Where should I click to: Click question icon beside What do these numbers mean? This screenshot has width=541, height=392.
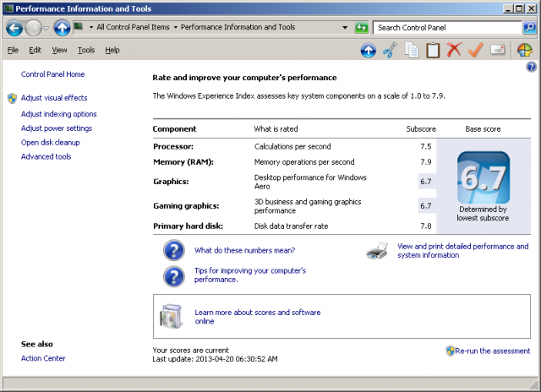coord(174,250)
